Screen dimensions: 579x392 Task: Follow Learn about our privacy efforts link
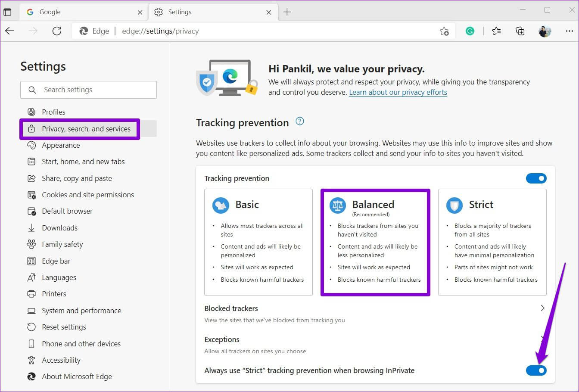[398, 92]
